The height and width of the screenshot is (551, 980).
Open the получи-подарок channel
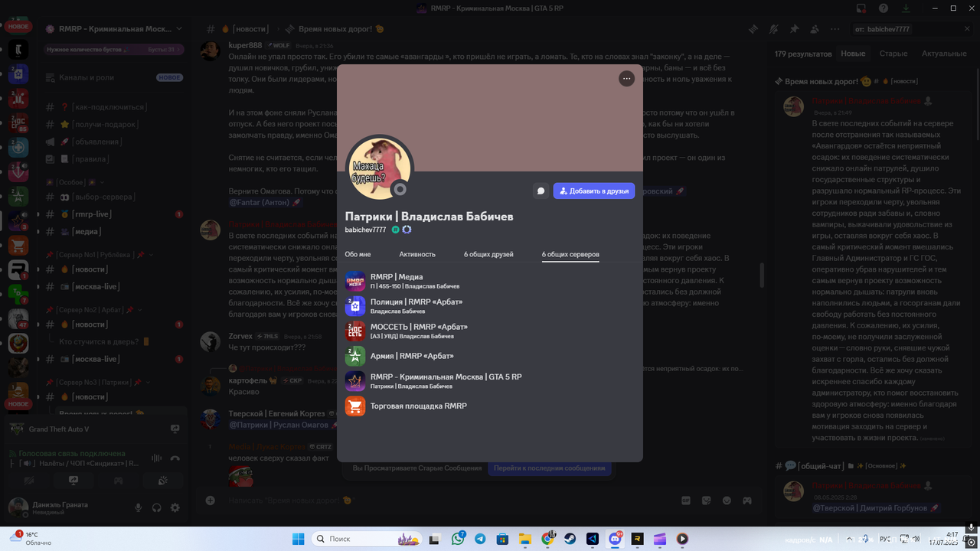(115, 124)
